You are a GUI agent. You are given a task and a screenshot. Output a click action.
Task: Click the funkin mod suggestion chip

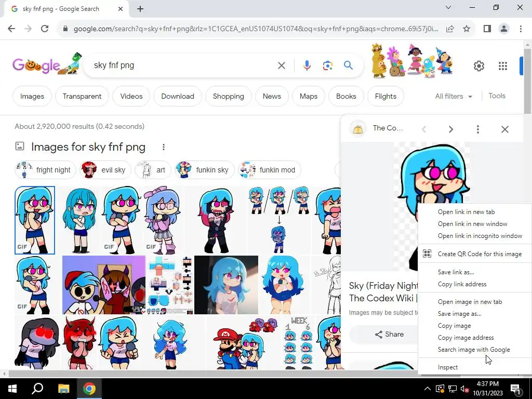[x=270, y=170]
